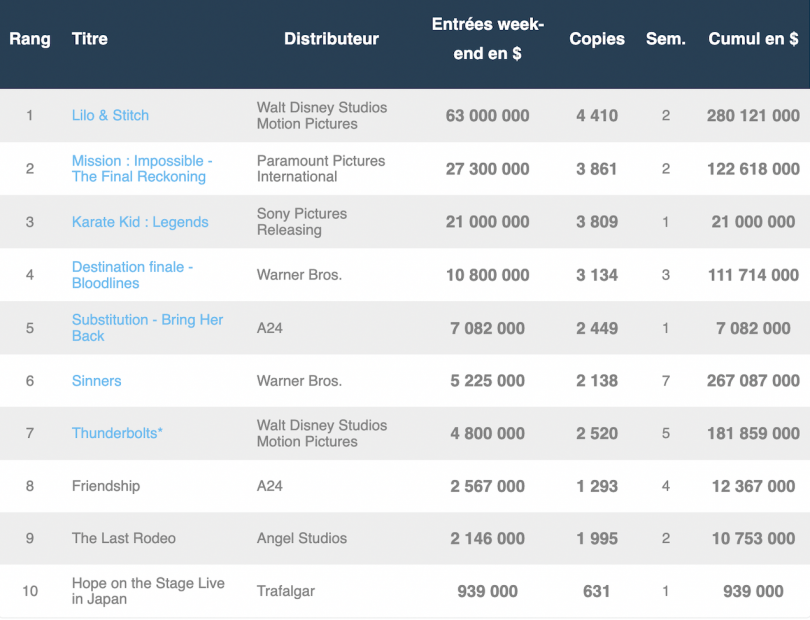The image size is (810, 620).
Task: Click the Entrées week-end en $ header
Action: click(488, 39)
